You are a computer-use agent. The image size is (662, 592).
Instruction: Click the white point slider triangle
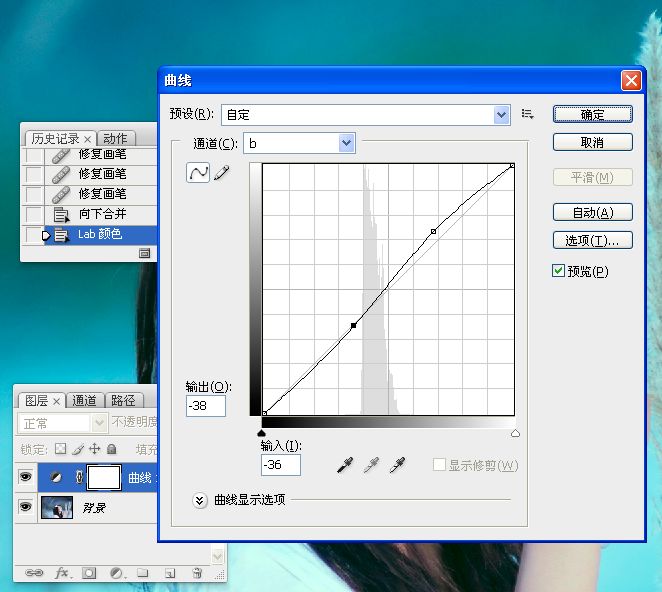click(515, 433)
